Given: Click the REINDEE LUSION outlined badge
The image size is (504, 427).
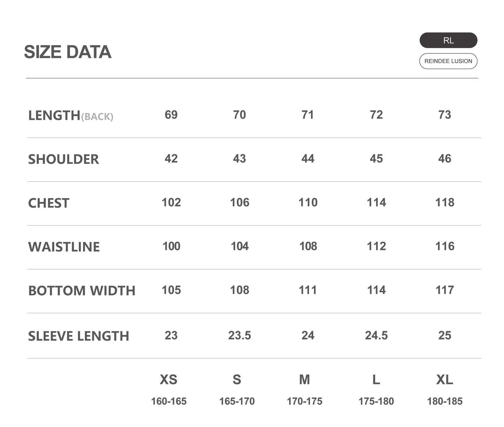Looking at the screenshot, I should click(448, 61).
